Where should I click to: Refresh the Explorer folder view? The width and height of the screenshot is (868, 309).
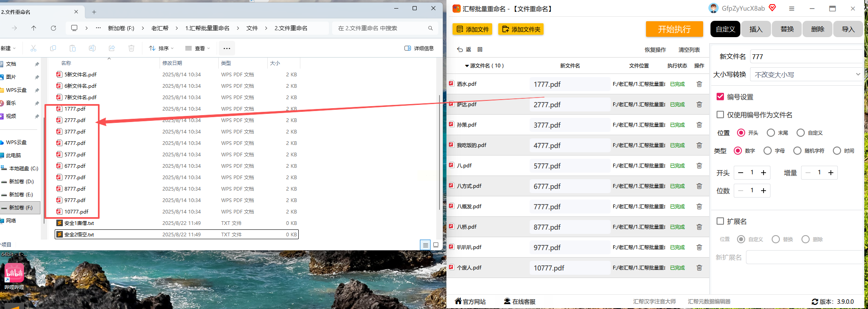tap(53, 28)
